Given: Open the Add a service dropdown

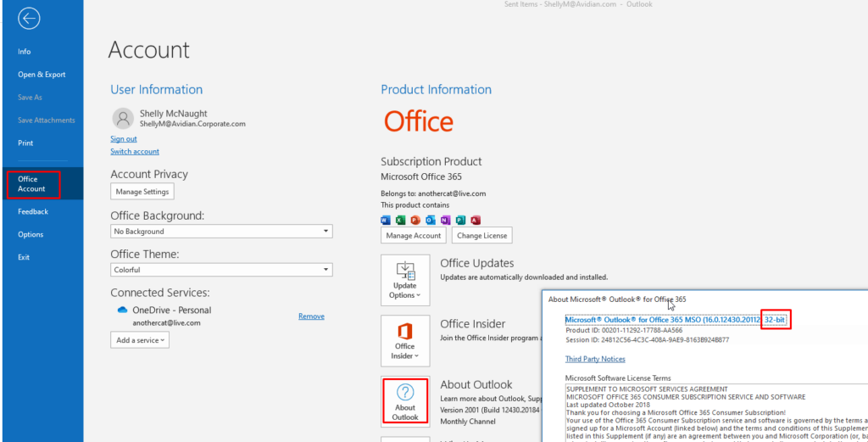Looking at the screenshot, I should (140, 340).
